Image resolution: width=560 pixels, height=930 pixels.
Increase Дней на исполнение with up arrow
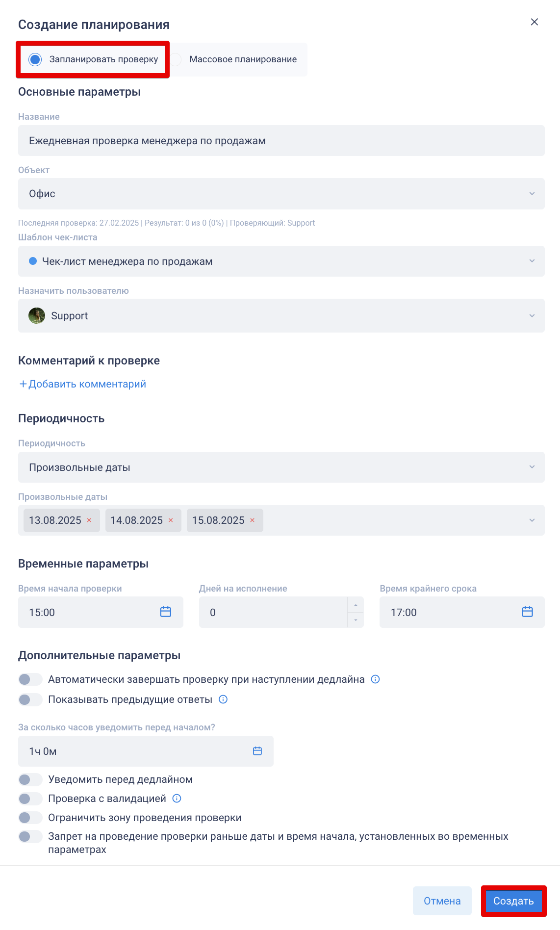(x=356, y=605)
